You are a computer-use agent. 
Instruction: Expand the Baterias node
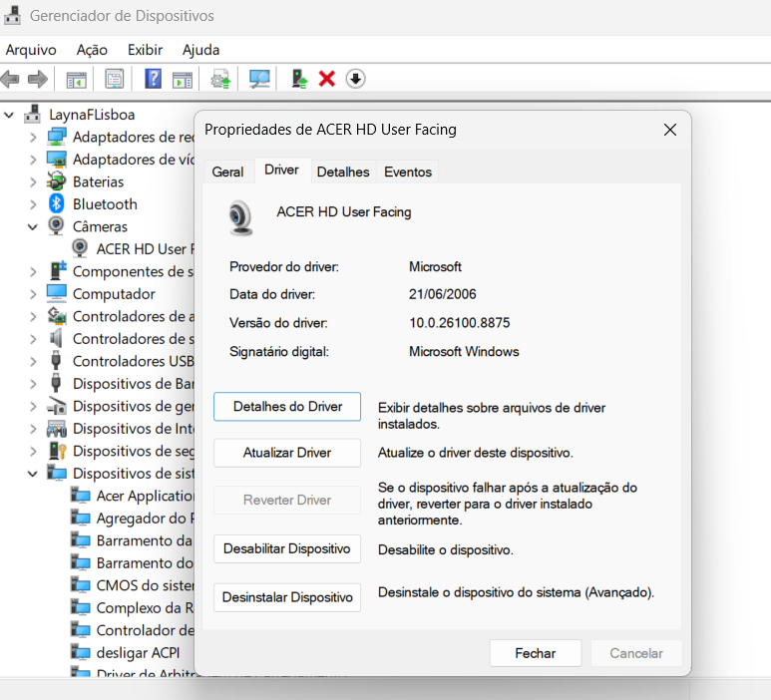click(33, 181)
